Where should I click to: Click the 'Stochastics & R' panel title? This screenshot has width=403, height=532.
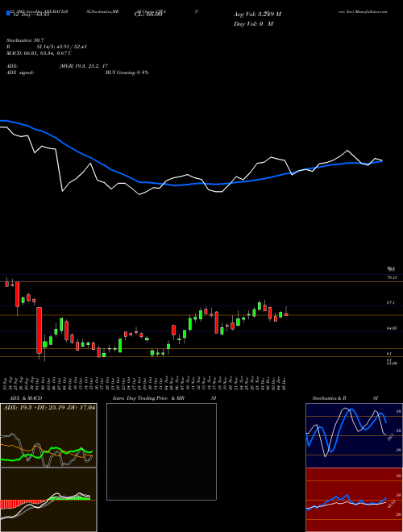[x=330, y=398]
